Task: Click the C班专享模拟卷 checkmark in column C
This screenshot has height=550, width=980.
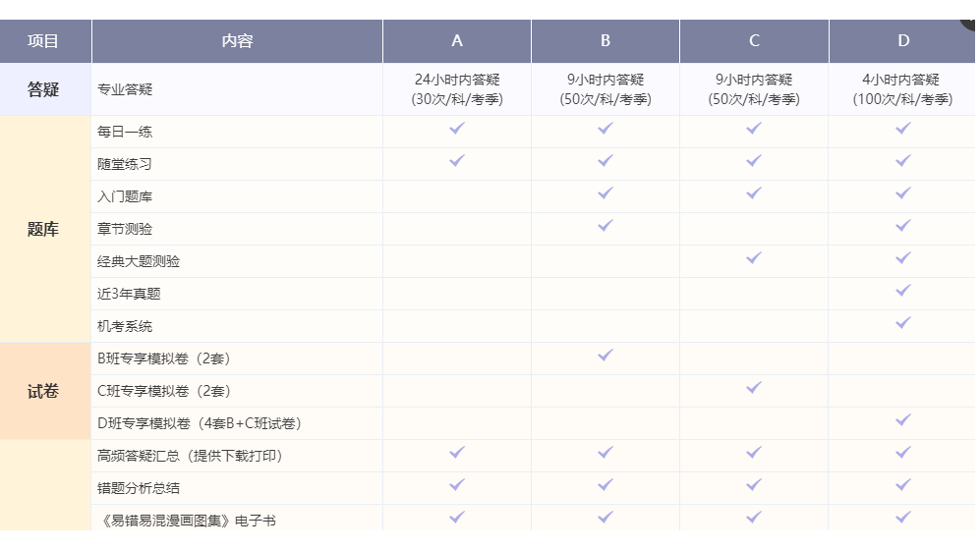Action: point(753,388)
